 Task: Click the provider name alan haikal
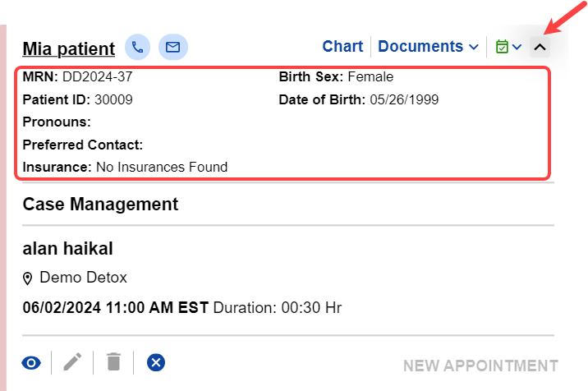click(68, 248)
